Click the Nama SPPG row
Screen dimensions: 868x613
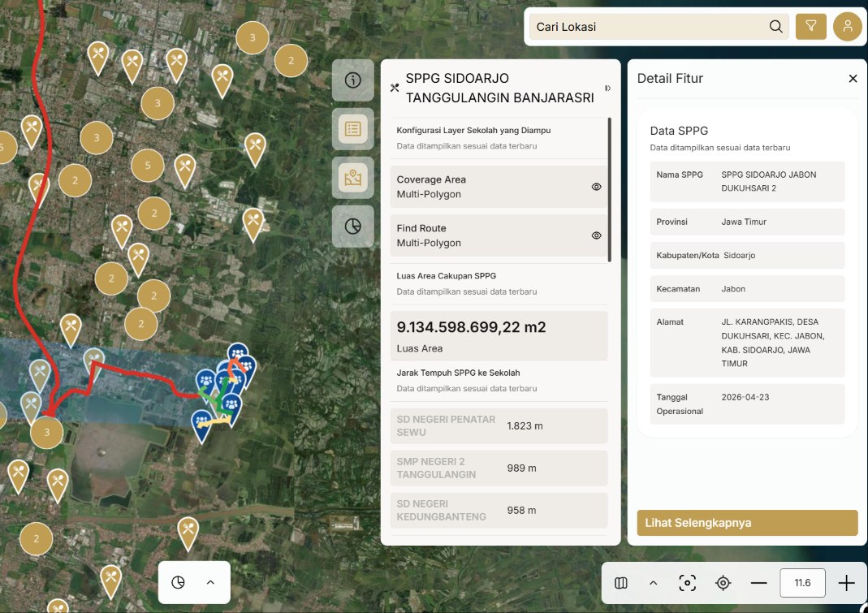point(747,181)
